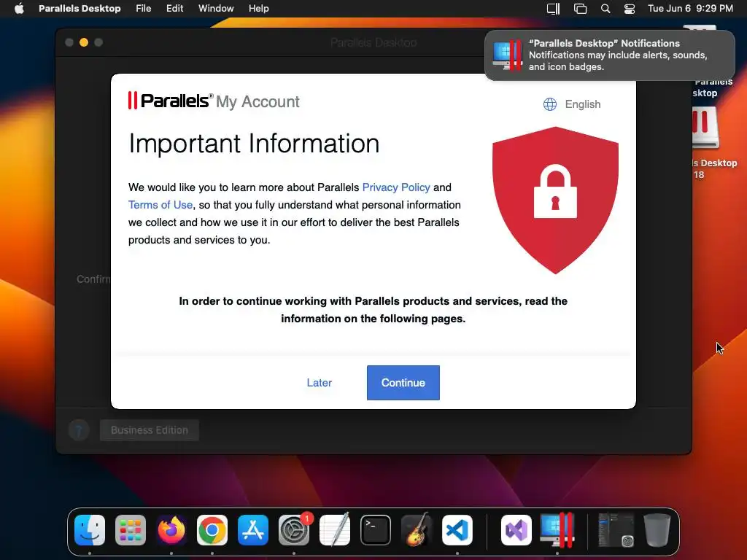Image resolution: width=747 pixels, height=560 pixels.
Task: Open the File menu
Action: [x=144, y=9]
